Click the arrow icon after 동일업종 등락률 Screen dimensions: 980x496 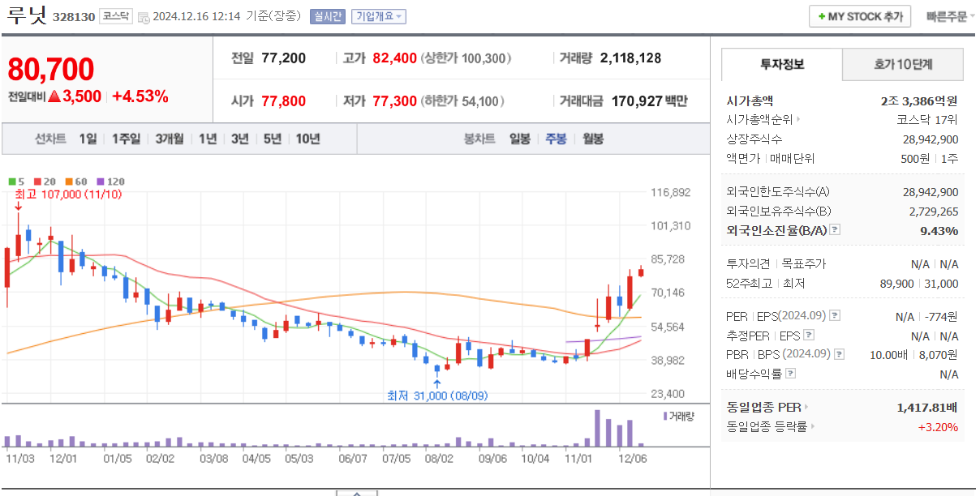click(x=813, y=426)
